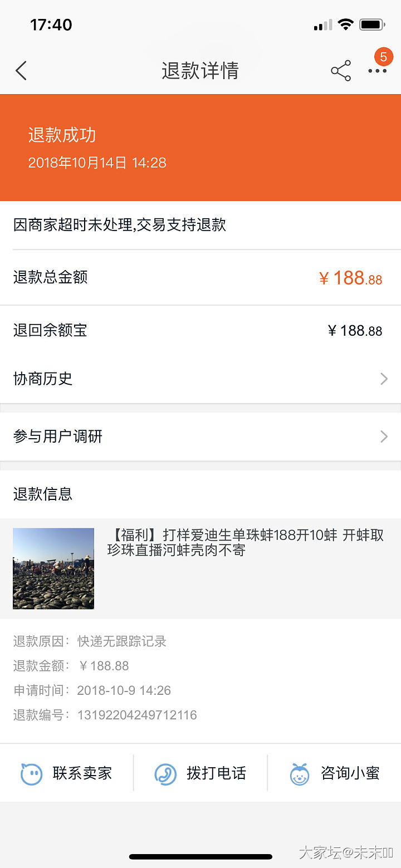This screenshot has width=401, height=868.
Task: Tap the Xiaomi assistant mascot icon
Action: (300, 773)
